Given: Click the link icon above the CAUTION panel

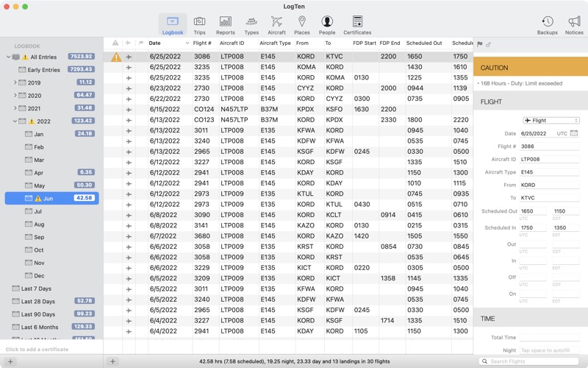Looking at the screenshot, I should 488,44.
